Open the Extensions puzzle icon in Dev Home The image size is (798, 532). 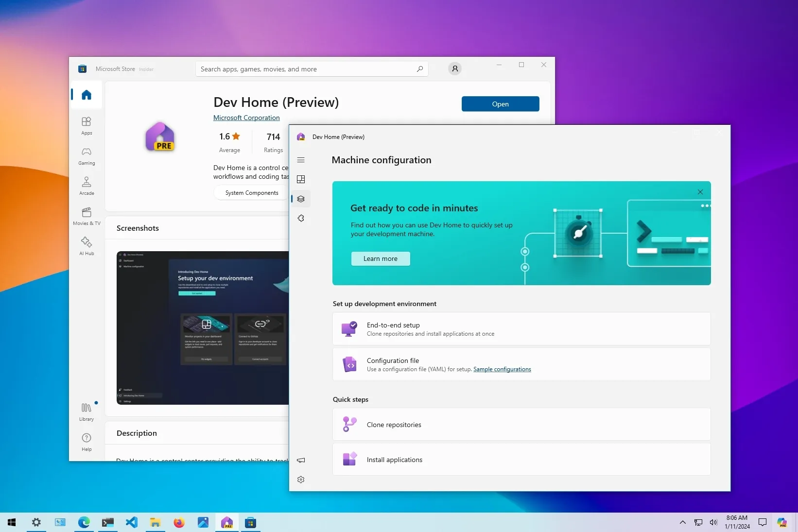(301, 218)
